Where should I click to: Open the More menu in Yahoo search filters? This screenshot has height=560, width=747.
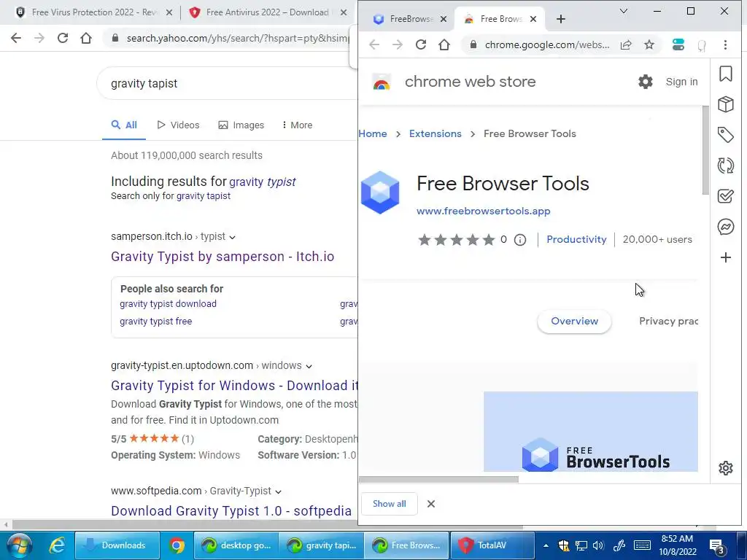pos(298,125)
